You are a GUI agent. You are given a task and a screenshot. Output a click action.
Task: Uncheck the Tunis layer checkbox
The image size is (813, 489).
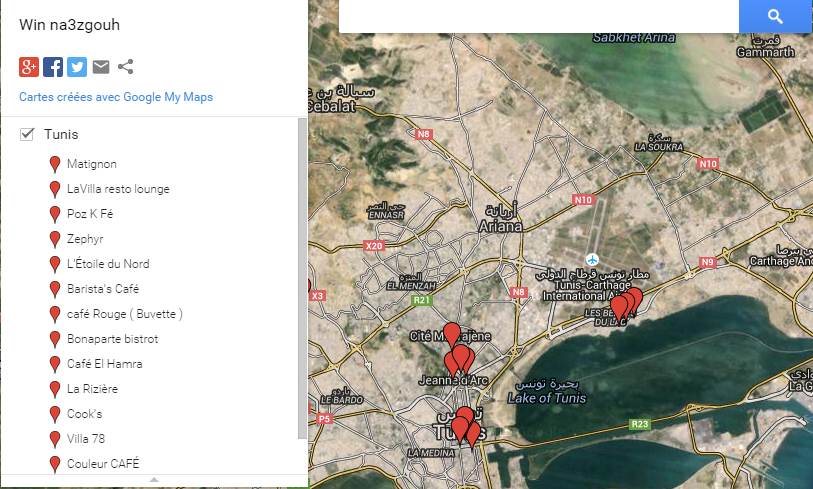(26, 134)
